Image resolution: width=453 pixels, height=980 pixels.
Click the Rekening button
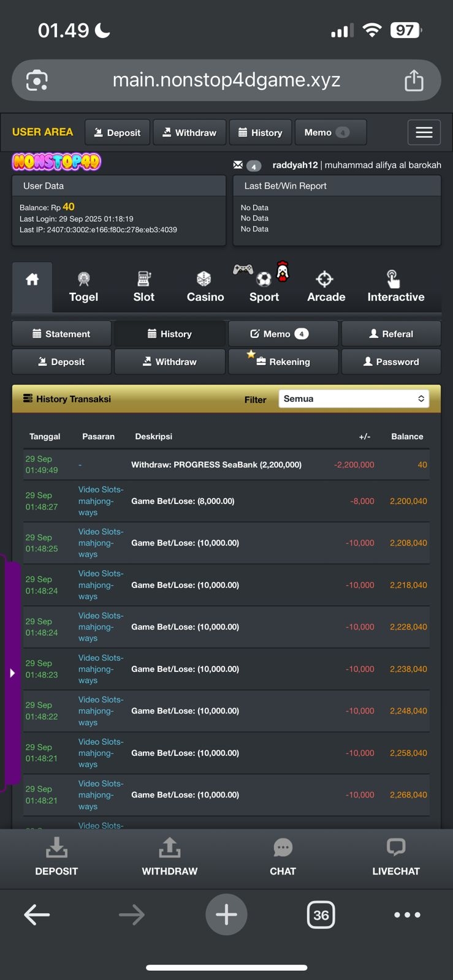coord(283,362)
